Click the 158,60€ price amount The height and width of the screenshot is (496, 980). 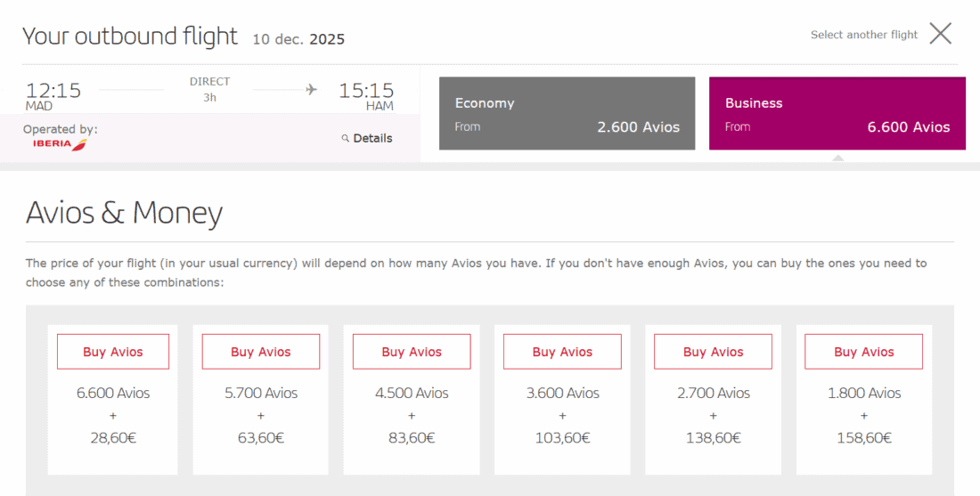coord(863,438)
